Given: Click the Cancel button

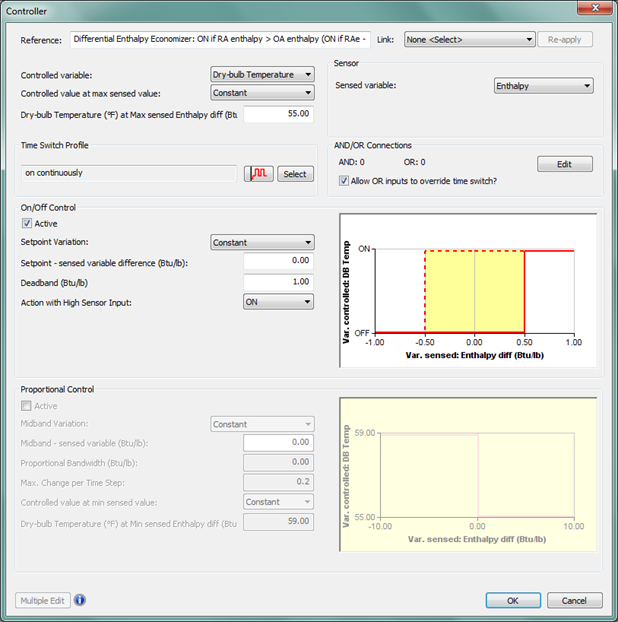Looking at the screenshot, I should point(574,601).
